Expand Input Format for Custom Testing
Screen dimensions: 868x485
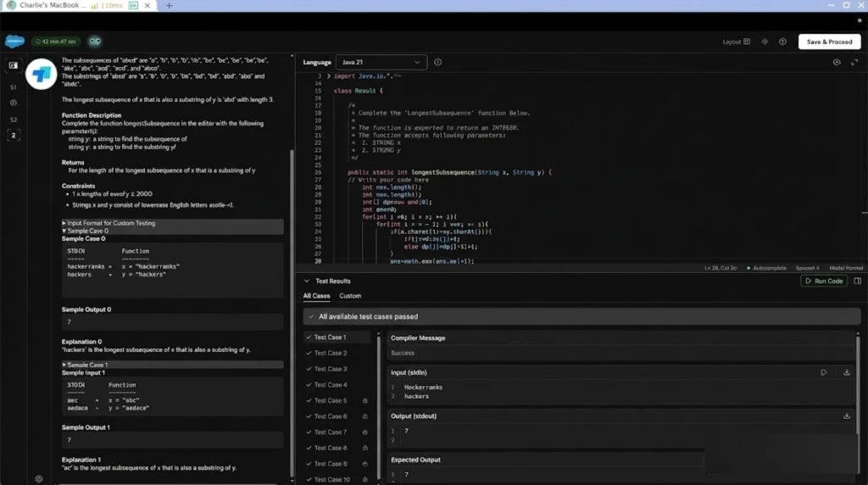point(109,223)
